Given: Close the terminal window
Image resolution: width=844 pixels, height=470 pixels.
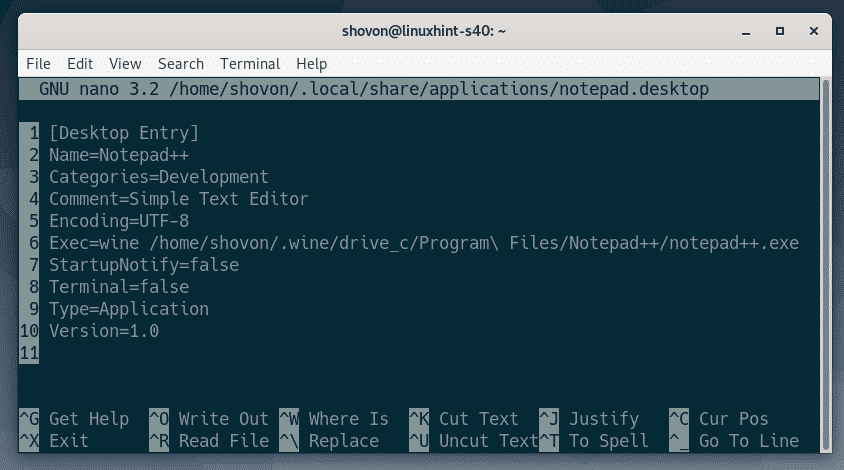Looking at the screenshot, I should (814, 31).
